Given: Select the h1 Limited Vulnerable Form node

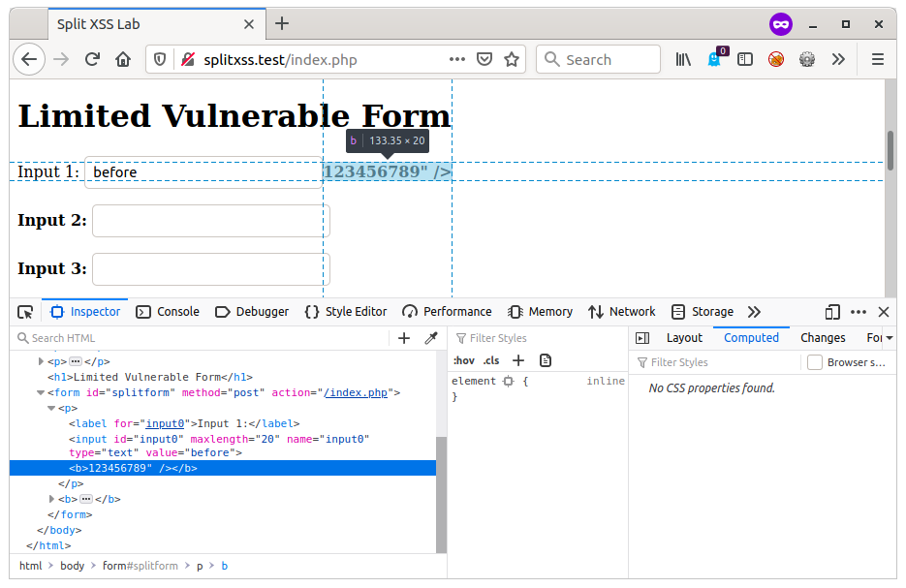Looking at the screenshot, I should pos(150,377).
